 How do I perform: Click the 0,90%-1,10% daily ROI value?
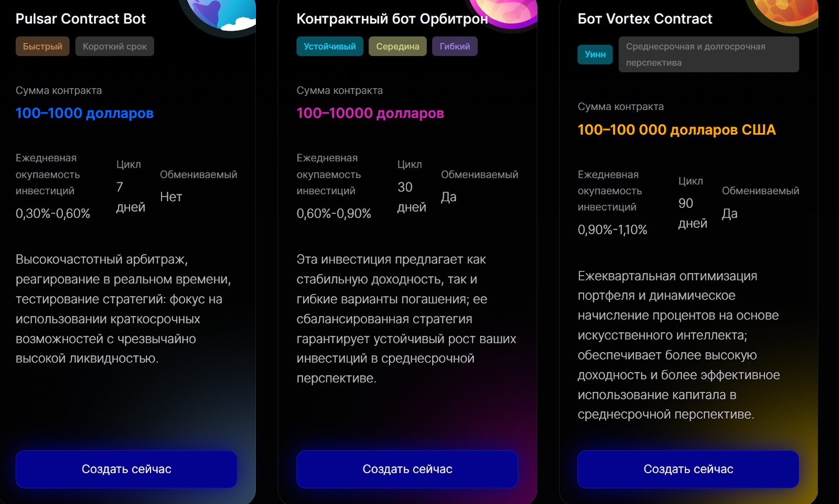pyautogui.click(x=612, y=230)
